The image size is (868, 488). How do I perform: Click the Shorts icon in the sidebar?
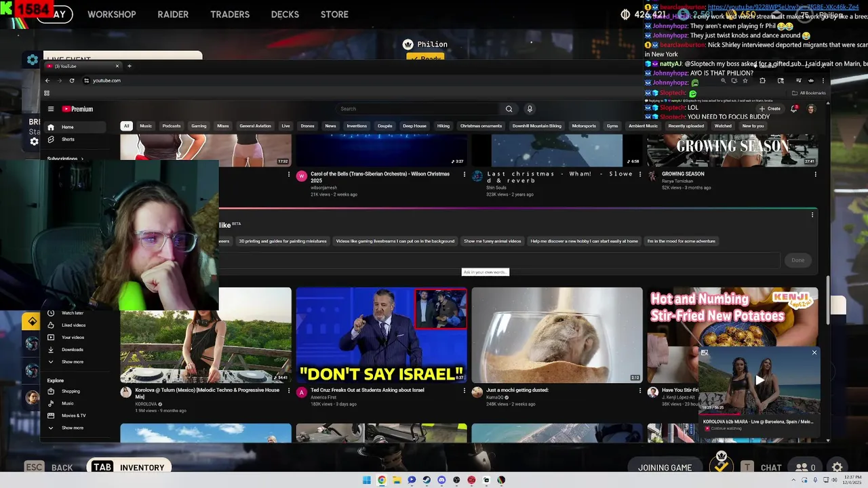coord(51,140)
